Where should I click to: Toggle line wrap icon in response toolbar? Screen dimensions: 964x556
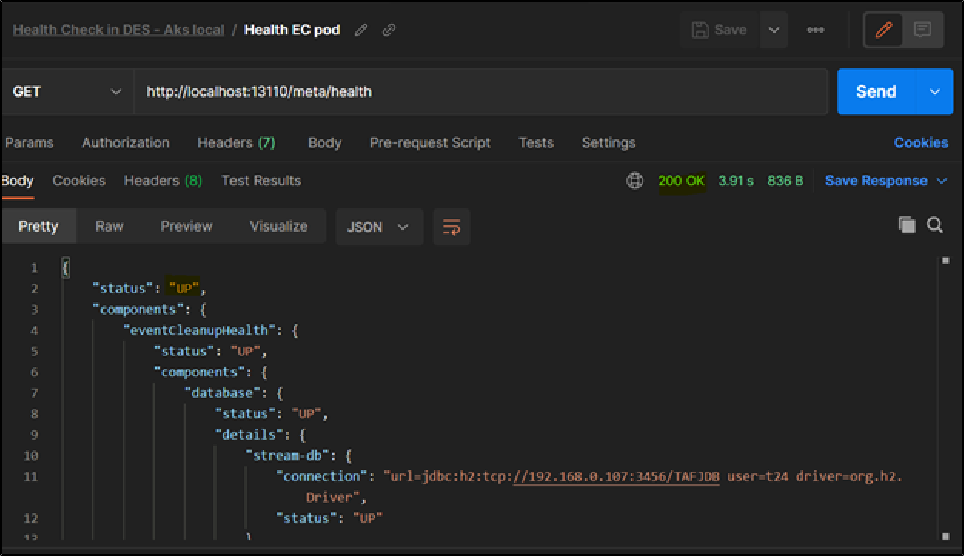(451, 227)
